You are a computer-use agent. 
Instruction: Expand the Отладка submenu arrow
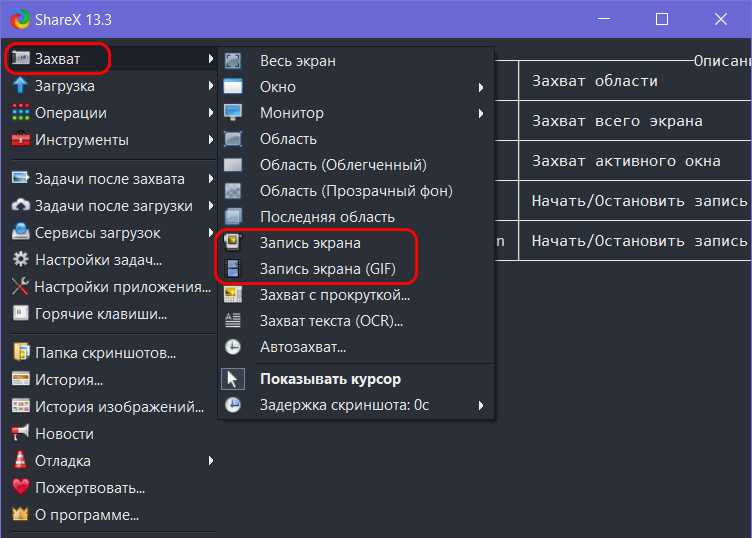211,461
